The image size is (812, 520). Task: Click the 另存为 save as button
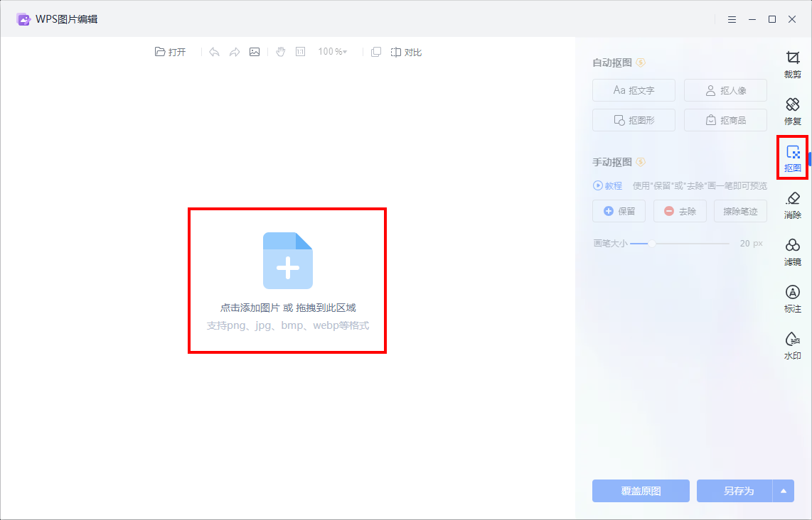click(x=734, y=490)
